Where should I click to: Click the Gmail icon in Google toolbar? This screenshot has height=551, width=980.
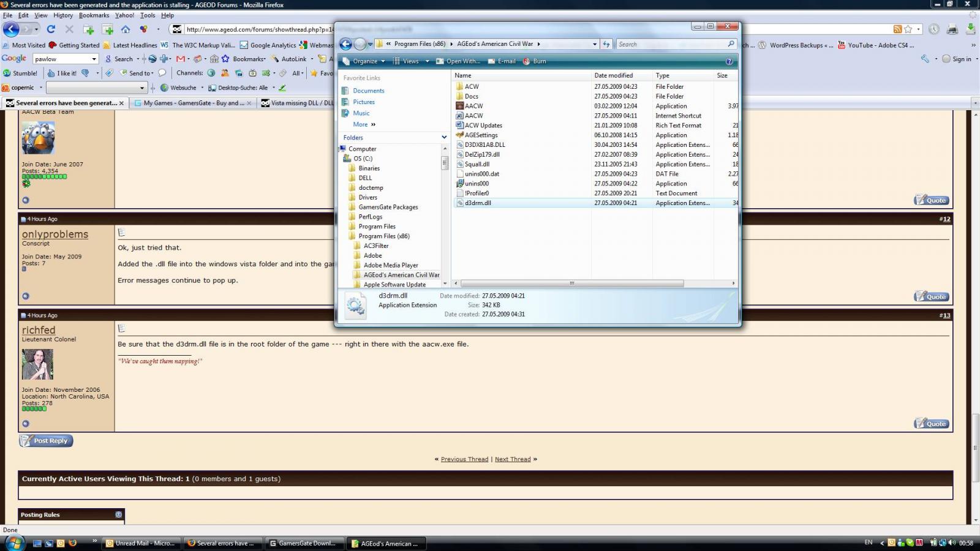tap(180, 59)
